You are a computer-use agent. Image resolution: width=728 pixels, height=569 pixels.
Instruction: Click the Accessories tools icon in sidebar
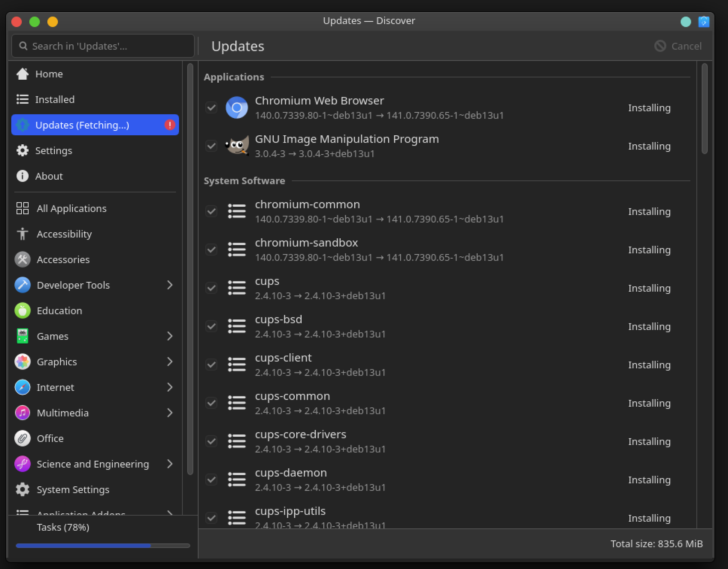coord(23,259)
